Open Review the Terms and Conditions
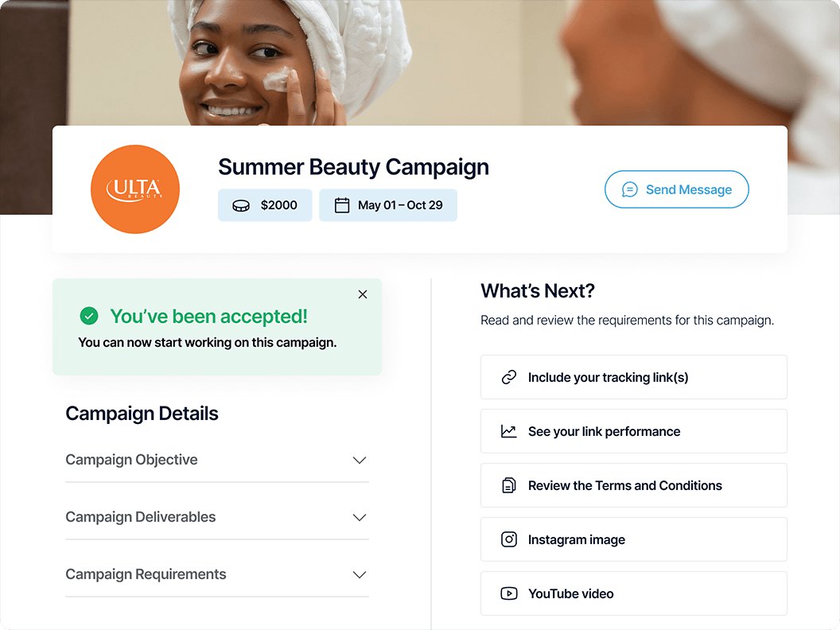The width and height of the screenshot is (840, 630). [634, 485]
